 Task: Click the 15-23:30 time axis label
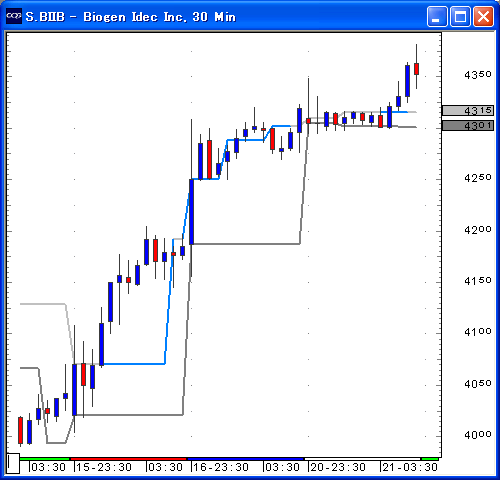(x=104, y=467)
